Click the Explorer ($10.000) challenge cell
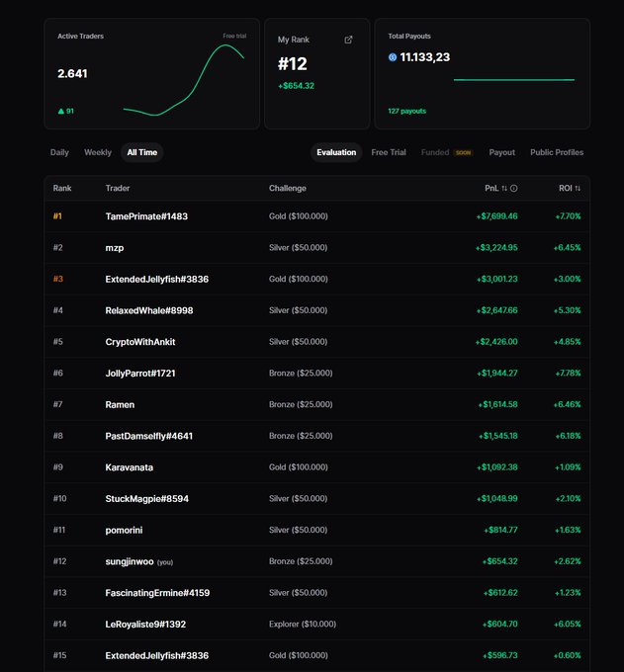The width and height of the screenshot is (624, 672). [303, 624]
